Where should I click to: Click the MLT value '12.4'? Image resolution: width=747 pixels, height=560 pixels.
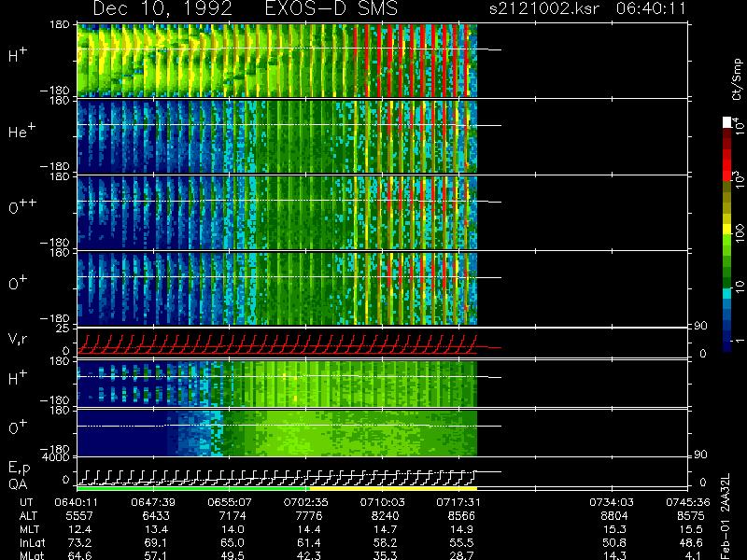click(79, 529)
